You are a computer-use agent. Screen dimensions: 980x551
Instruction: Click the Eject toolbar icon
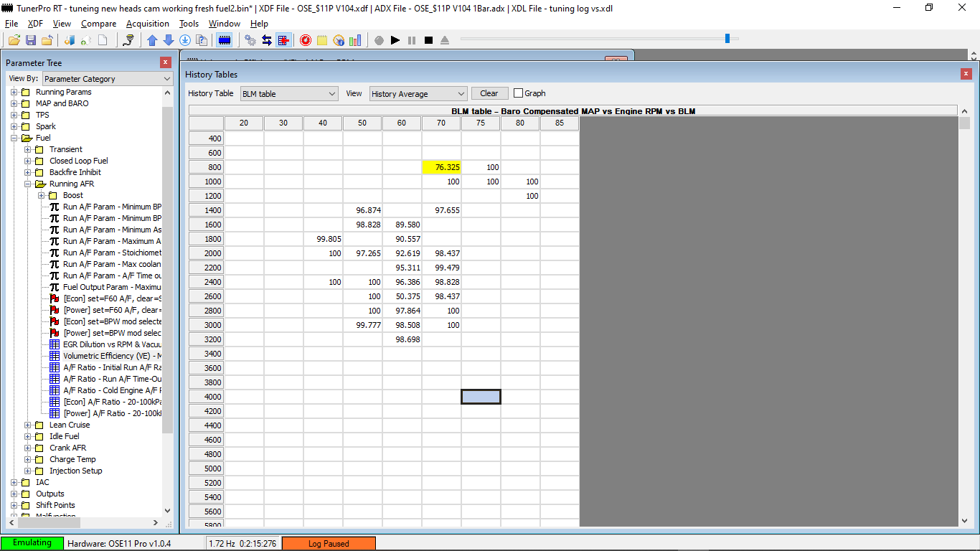coord(445,40)
